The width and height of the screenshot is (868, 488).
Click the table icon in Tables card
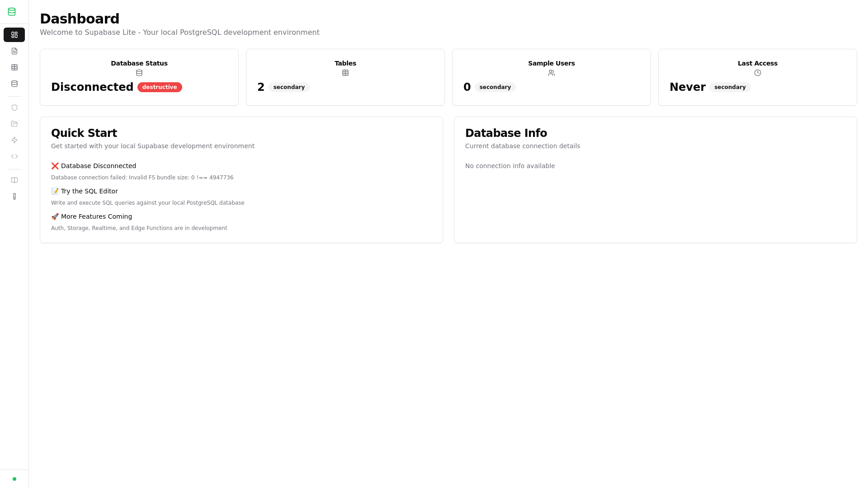coord(345,73)
